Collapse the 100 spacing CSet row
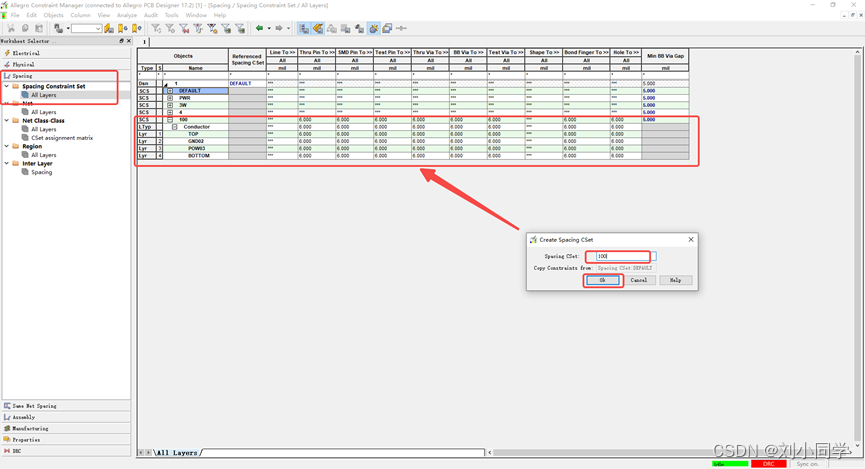 point(171,120)
